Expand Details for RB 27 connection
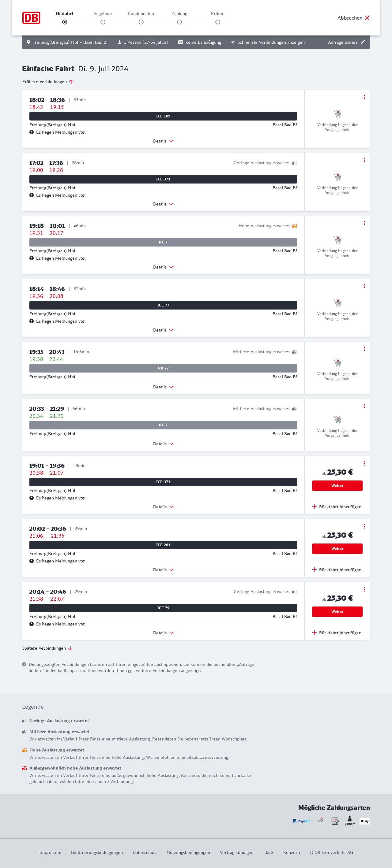Screen dimensions: 392x868 point(163,387)
